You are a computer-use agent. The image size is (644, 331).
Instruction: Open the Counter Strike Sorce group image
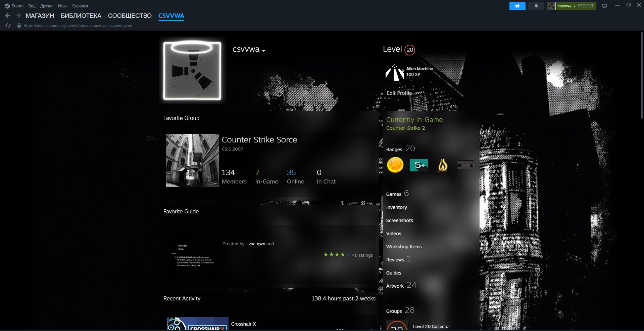tap(192, 161)
